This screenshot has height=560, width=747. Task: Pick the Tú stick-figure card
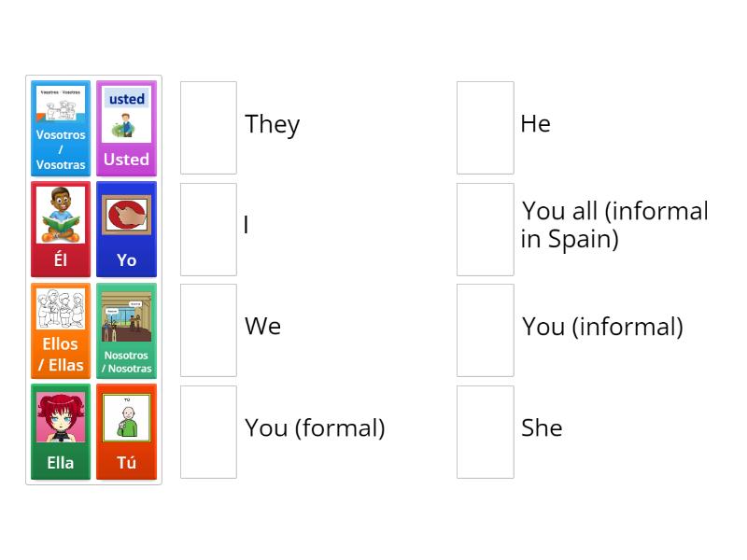(126, 431)
